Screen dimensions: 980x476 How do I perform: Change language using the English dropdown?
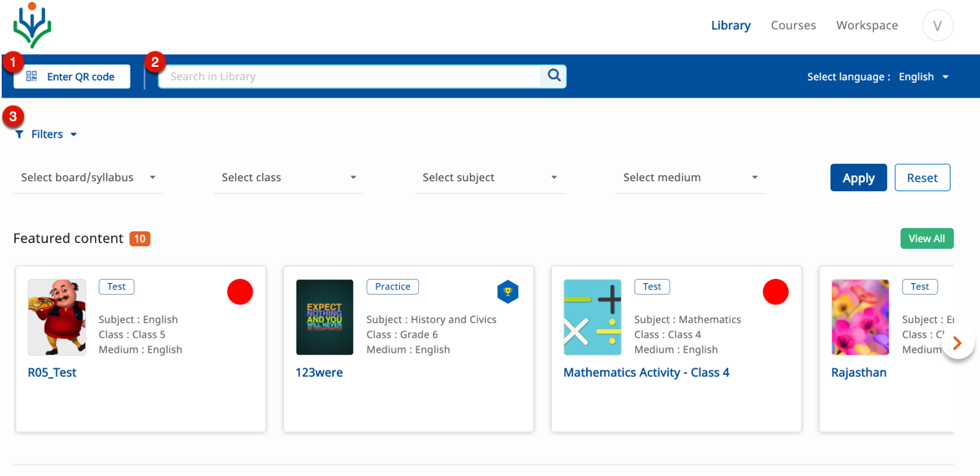tap(923, 77)
